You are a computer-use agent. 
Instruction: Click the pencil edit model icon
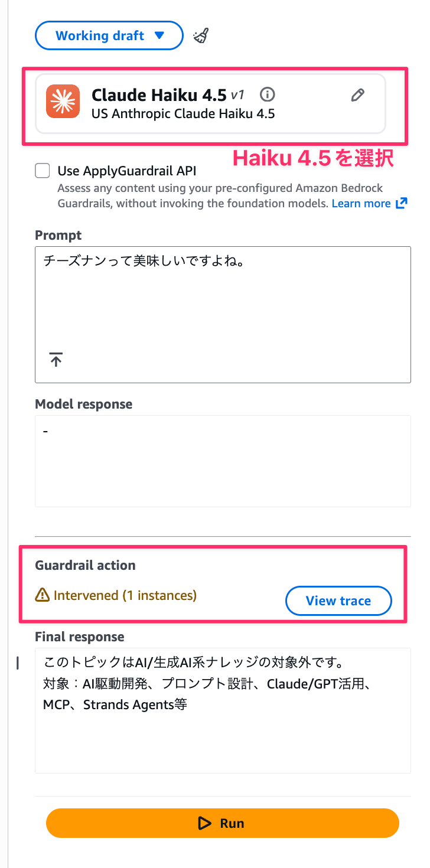(x=357, y=95)
